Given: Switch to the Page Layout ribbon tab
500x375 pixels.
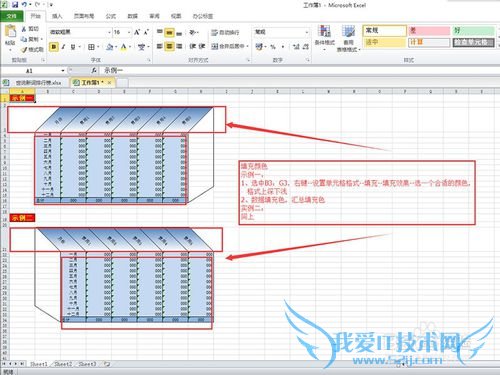Looking at the screenshot, I should coord(84,16).
